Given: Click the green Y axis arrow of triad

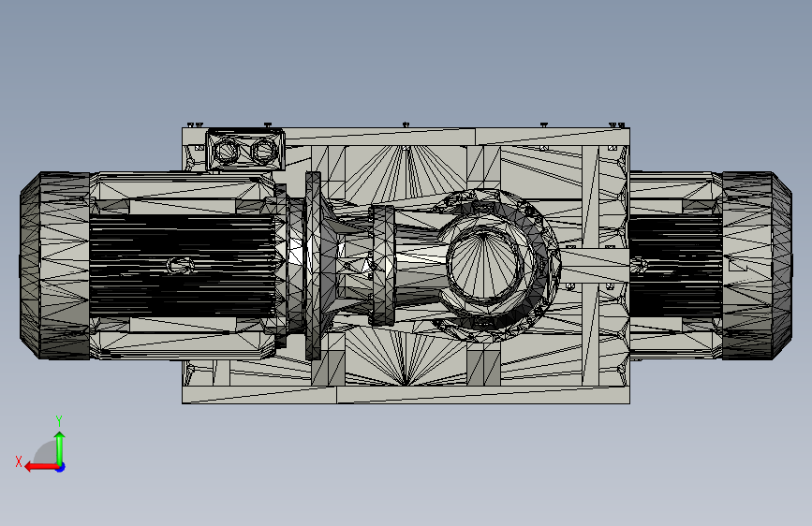Looking at the screenshot, I should click(x=60, y=448).
